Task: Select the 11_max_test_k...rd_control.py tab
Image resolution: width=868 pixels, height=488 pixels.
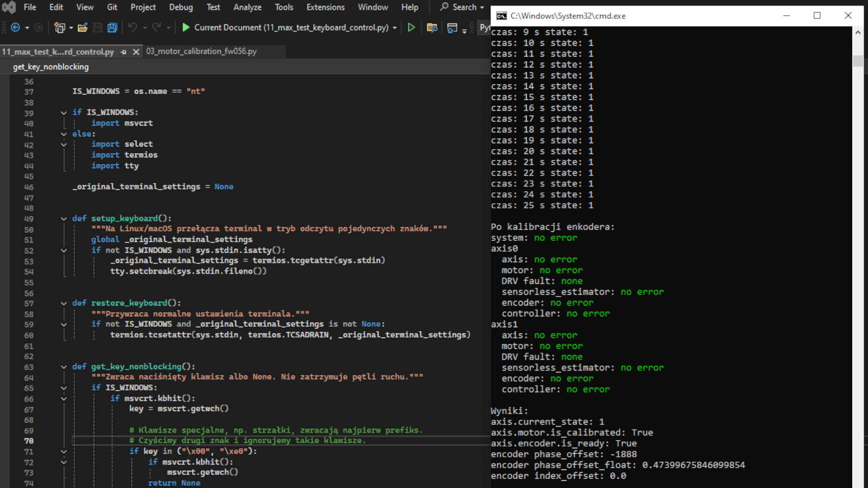Action: coord(58,52)
